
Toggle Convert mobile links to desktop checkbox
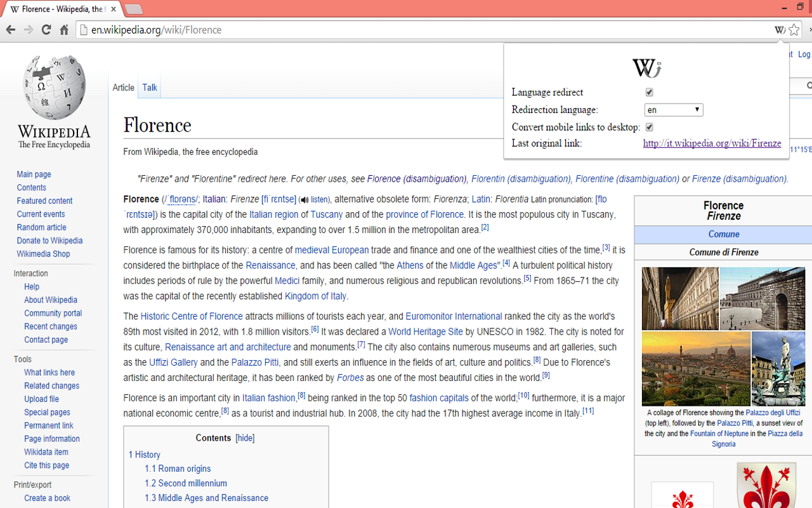(x=649, y=127)
